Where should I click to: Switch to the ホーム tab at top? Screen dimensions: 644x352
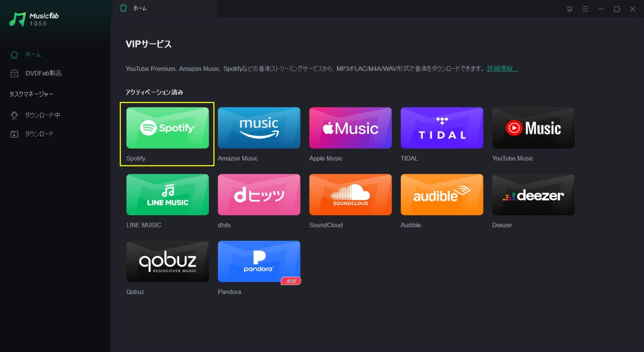coord(164,9)
